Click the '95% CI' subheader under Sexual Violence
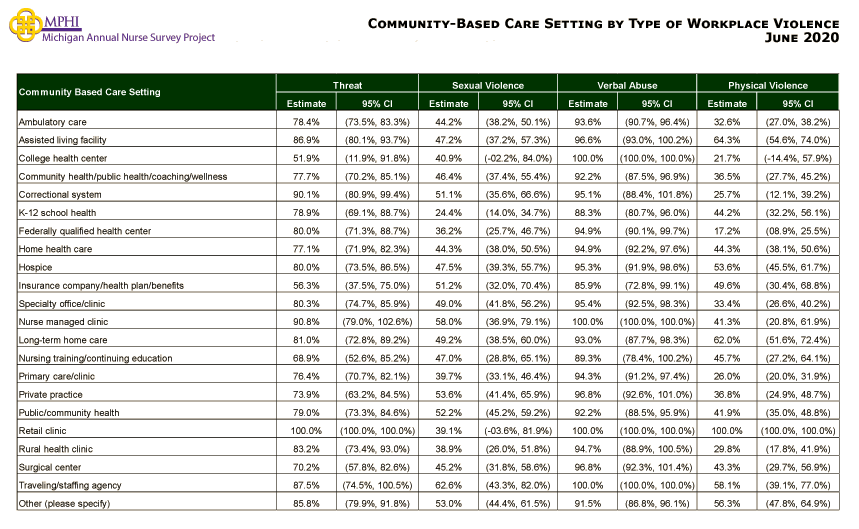Image resolution: width=859 pixels, height=529 pixels. pos(518,104)
